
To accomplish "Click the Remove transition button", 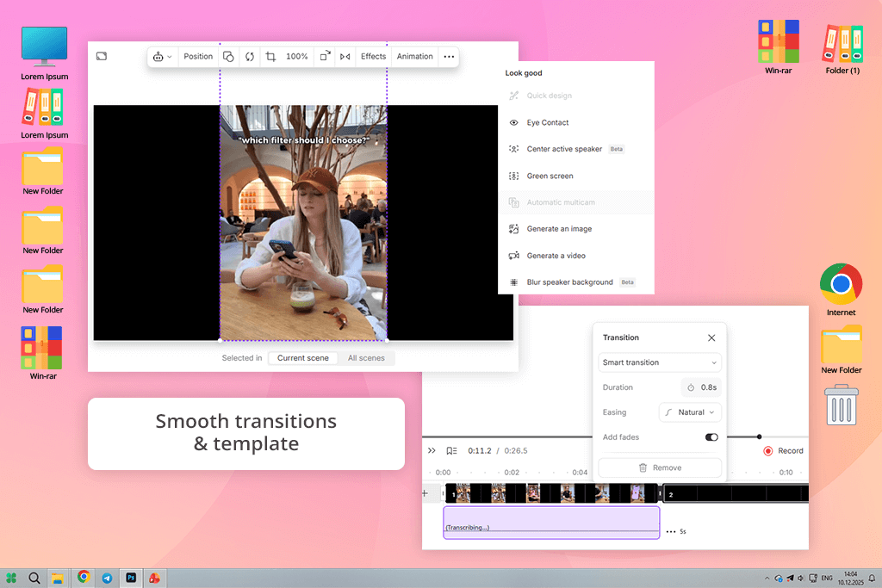I will 659,467.
